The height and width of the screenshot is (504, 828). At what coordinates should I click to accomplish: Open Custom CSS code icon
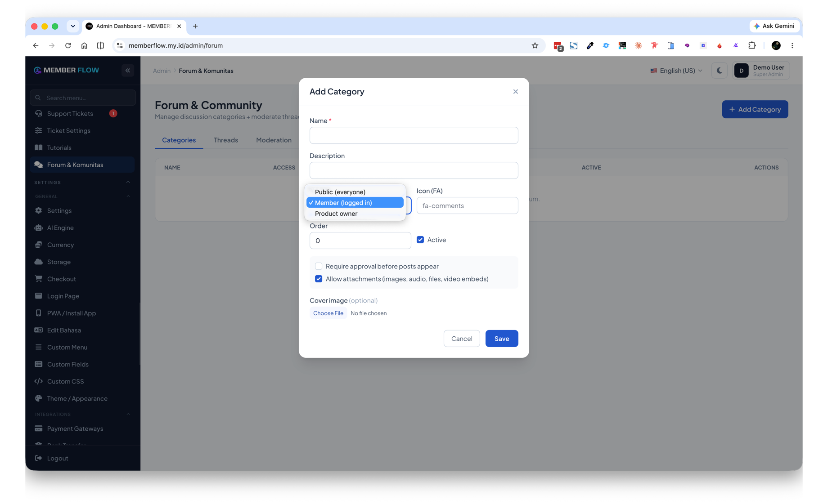pyautogui.click(x=39, y=382)
